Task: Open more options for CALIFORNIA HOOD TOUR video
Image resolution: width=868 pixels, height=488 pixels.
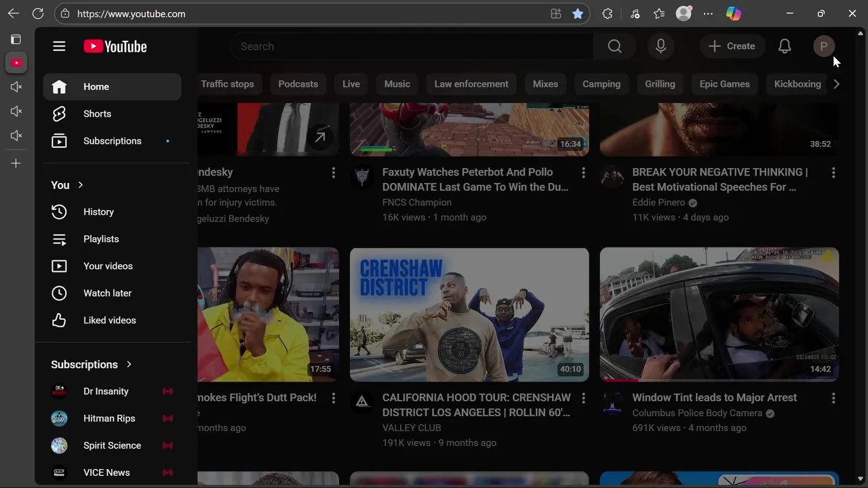Action: [x=583, y=399]
